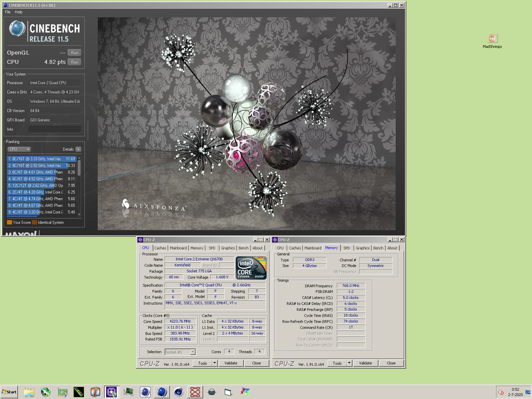Switch to CPU tab in right CPU-Z
532x399 pixels.
point(280,248)
